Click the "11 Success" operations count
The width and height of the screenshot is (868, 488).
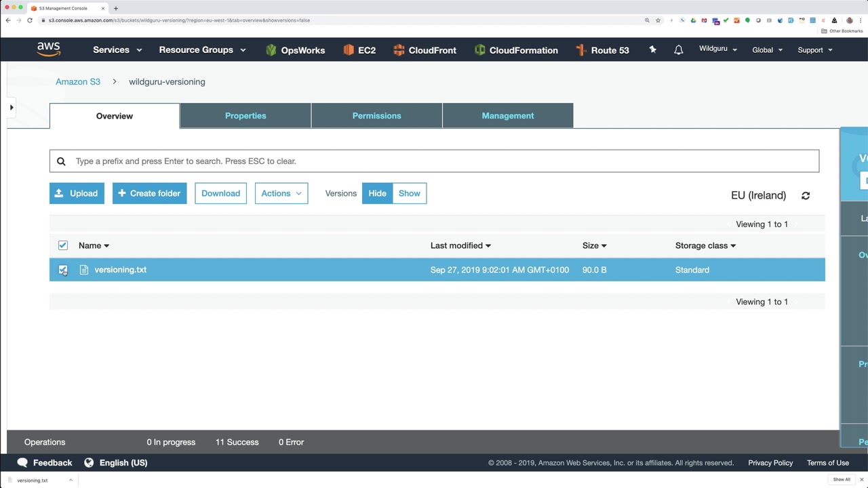tap(237, 442)
